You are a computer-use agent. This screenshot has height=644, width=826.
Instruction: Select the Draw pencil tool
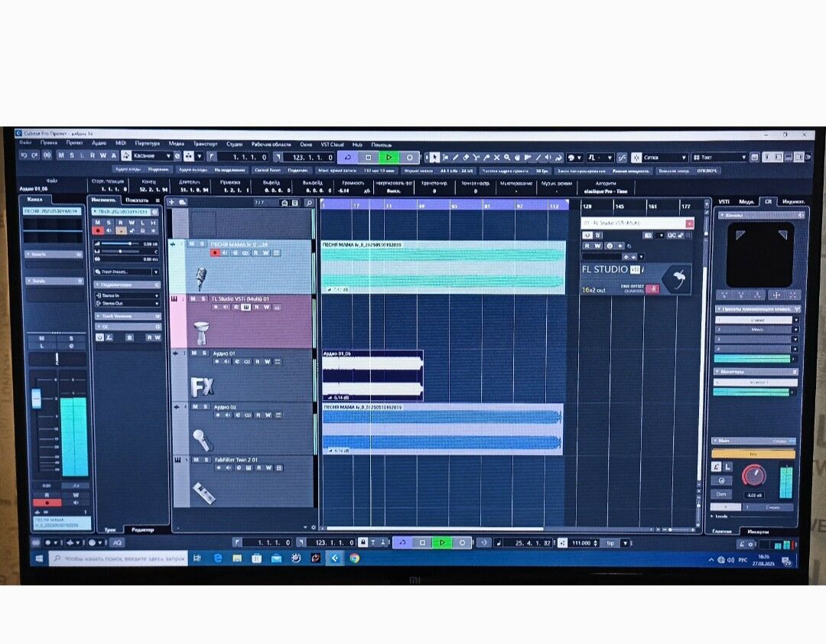coord(456,158)
